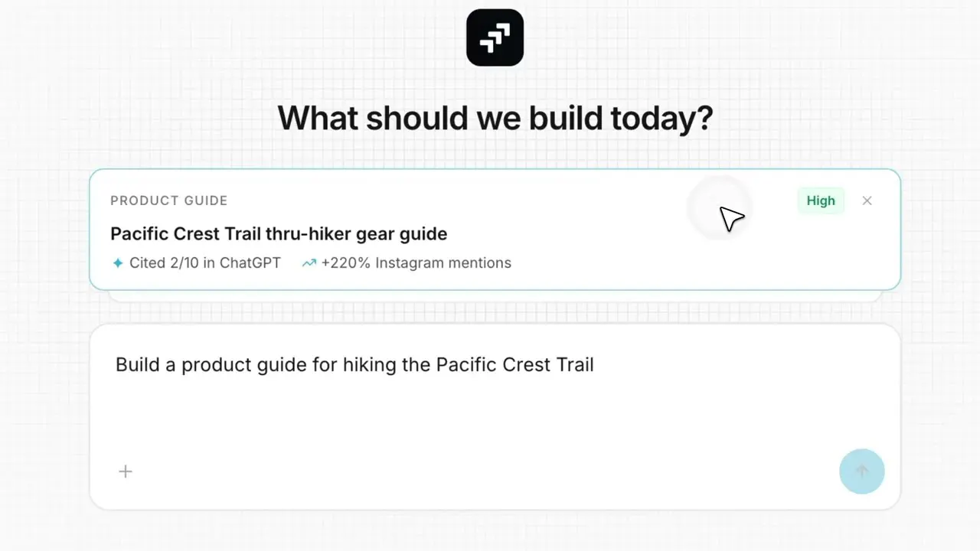
Task: Click the prompt text about hiking the Pacific Crest Trail
Action: tap(354, 364)
